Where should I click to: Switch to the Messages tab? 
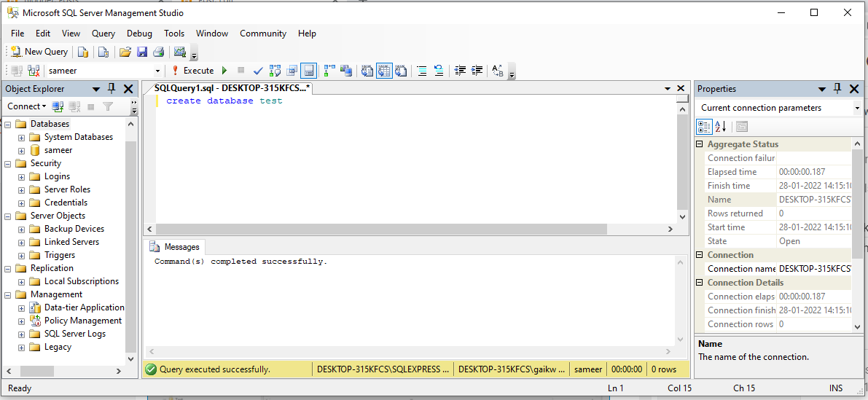(x=175, y=247)
